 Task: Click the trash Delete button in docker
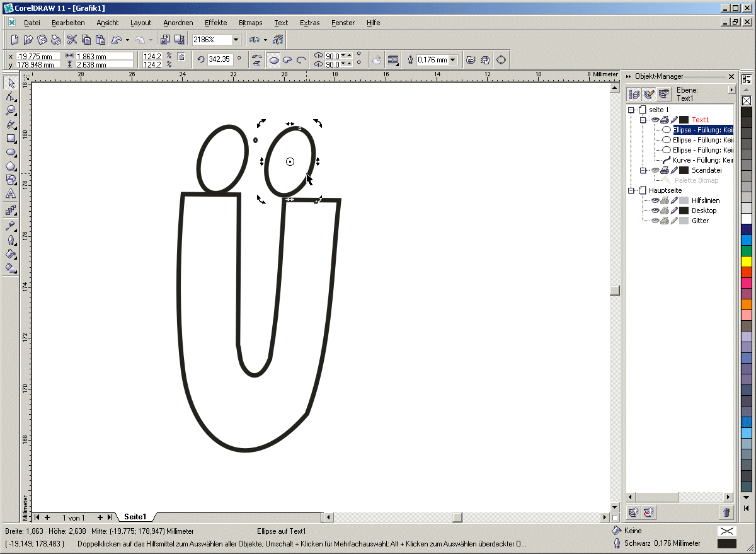coord(726,512)
